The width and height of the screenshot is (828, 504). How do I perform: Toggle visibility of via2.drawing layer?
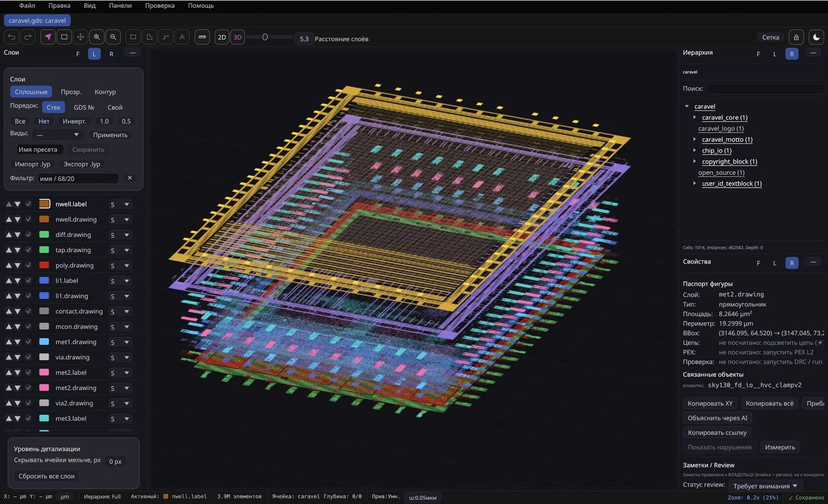28,403
